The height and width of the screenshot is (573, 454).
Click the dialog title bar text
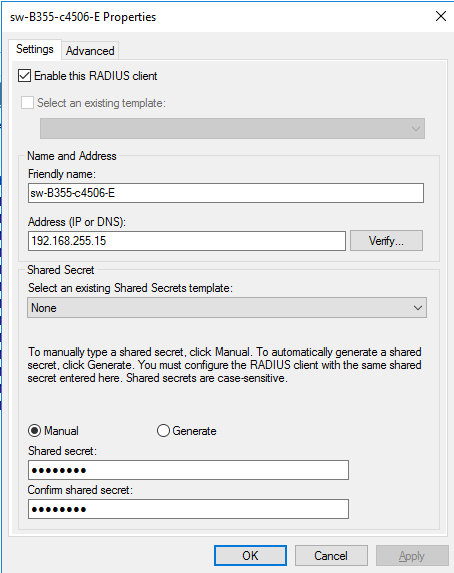[83, 17]
